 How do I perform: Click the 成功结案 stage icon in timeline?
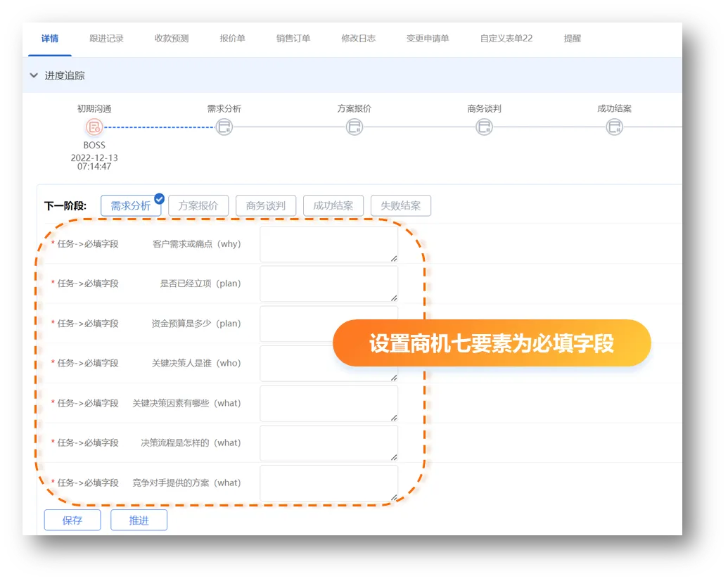tap(614, 127)
